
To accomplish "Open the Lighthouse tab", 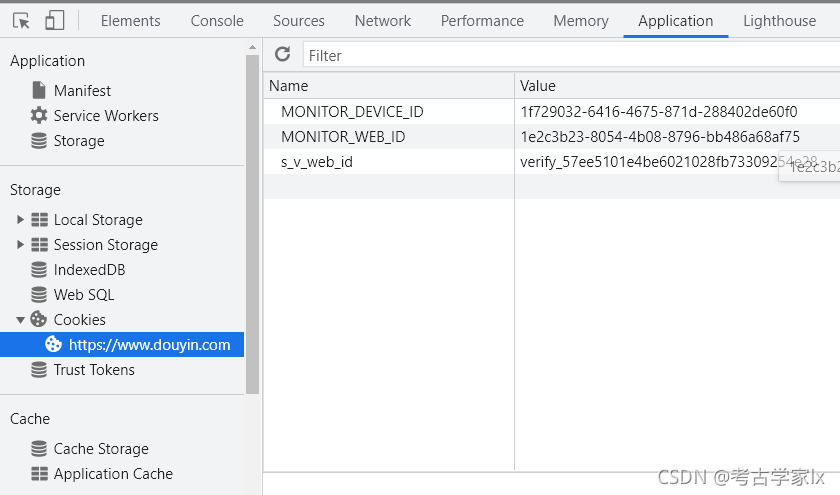I will 779,21.
